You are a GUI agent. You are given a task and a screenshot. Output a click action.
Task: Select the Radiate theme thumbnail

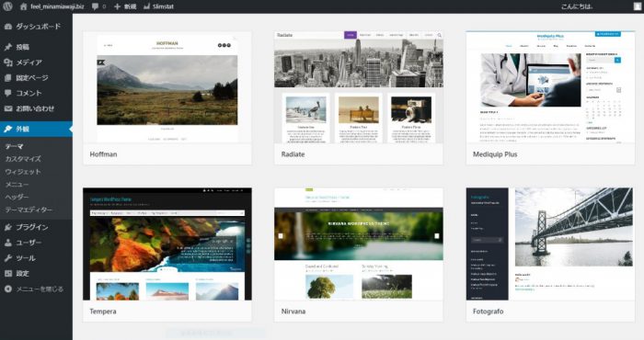pos(359,87)
